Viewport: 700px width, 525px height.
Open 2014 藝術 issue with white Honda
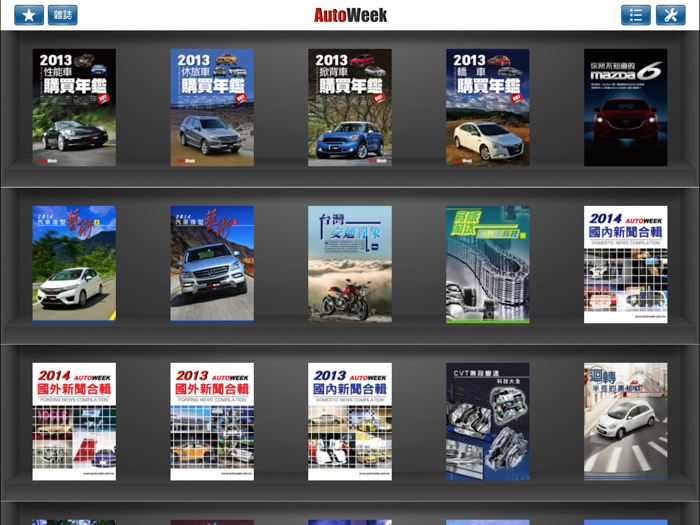[x=74, y=264]
